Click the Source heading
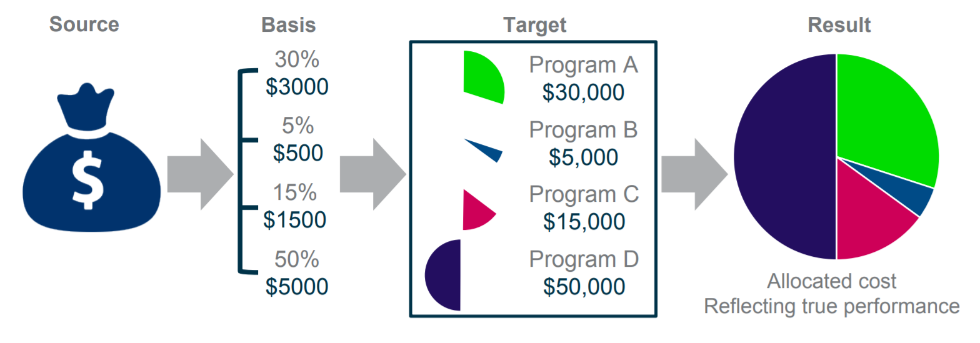Image resolution: width=980 pixels, height=343 pixels. 84,24
